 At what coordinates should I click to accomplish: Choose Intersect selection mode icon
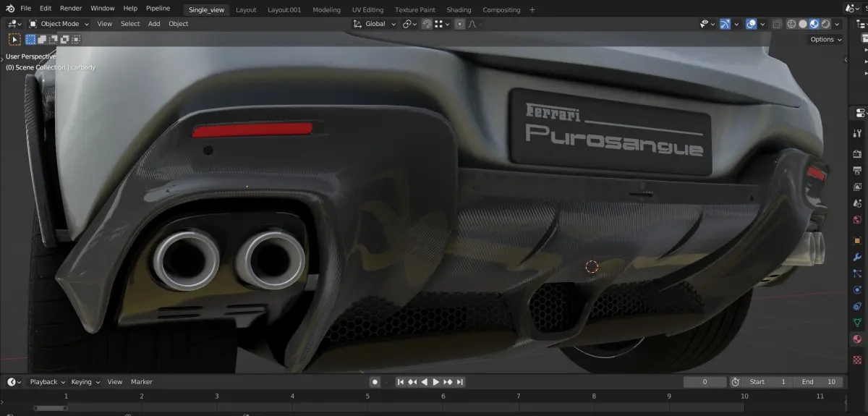pos(76,39)
